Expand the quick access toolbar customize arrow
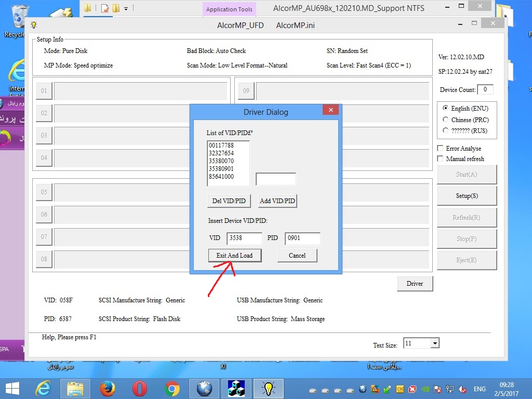532x399 pixels. click(126, 8)
